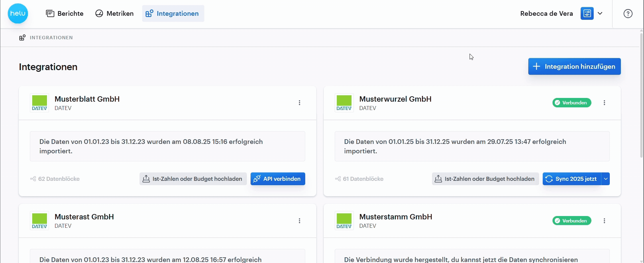644x263 pixels.
Task: Open Musterblatt GmbH three-dot menu
Action: [x=300, y=103]
